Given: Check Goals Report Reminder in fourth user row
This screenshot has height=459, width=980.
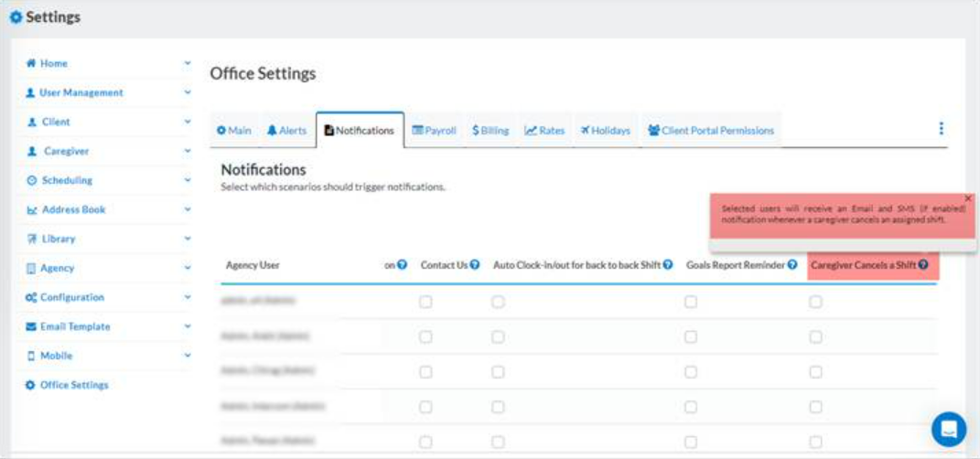Looking at the screenshot, I should [x=691, y=407].
